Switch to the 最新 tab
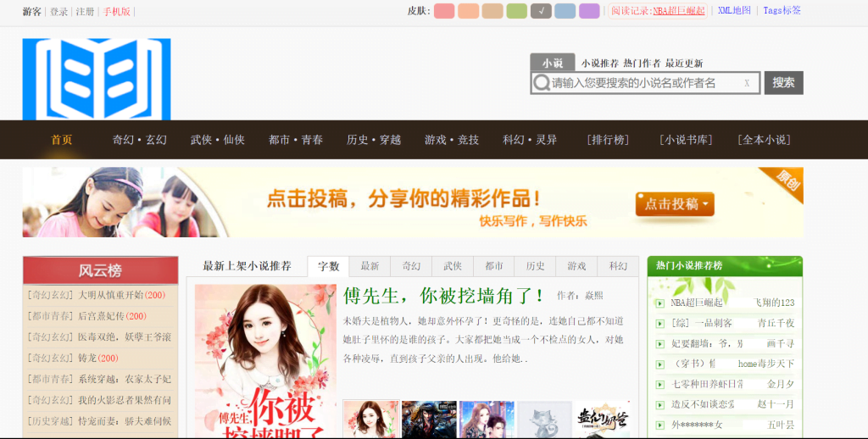Image resolution: width=868 pixels, height=439 pixels. tap(370, 266)
